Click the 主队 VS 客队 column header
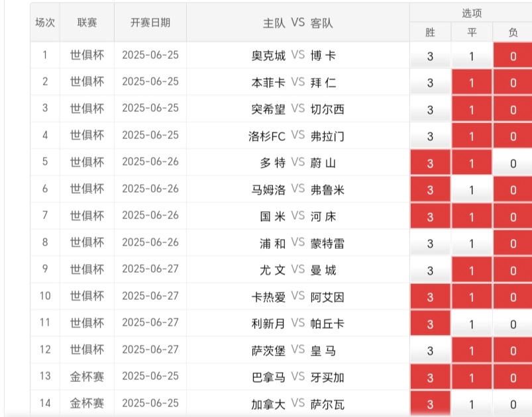 point(297,23)
